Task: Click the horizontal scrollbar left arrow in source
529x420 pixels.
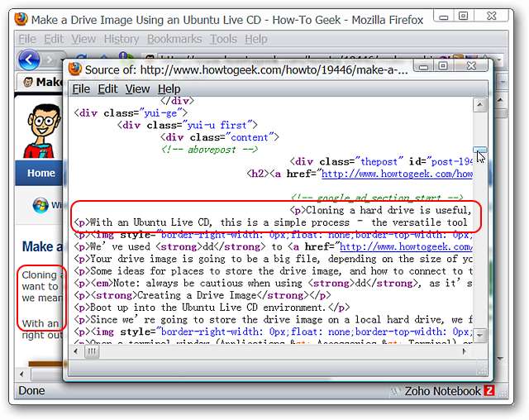Action: (79, 351)
